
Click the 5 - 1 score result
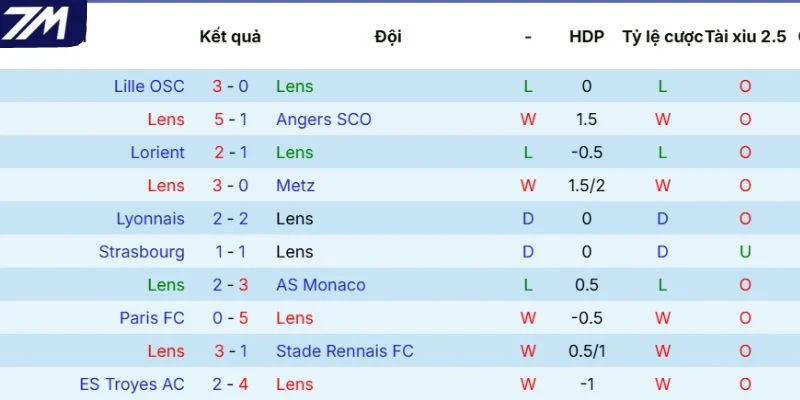tap(231, 119)
